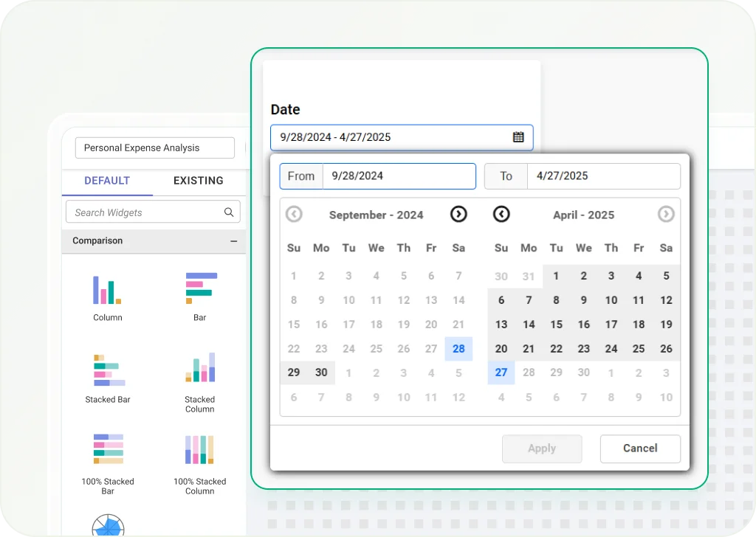Click the Personal Expense Analysis name field

155,148
